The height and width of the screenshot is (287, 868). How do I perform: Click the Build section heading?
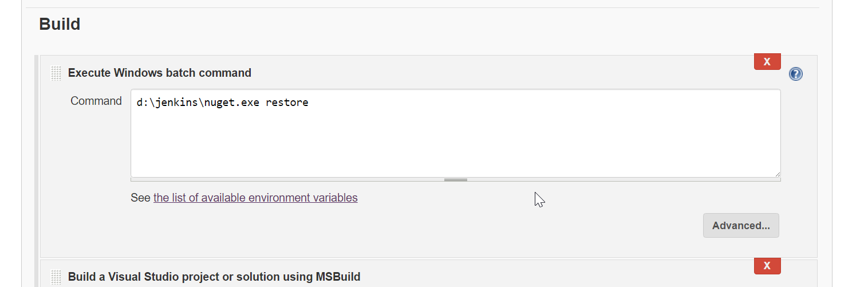coord(60,24)
